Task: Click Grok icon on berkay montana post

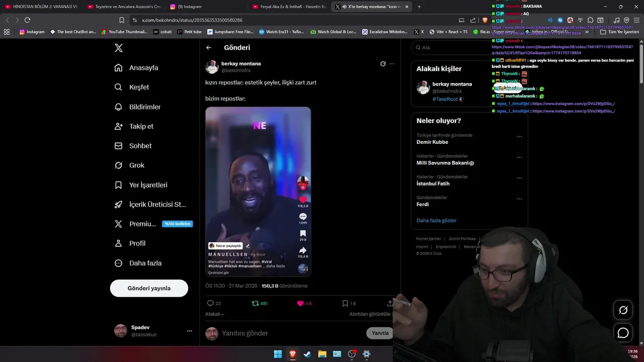Action: tap(382, 64)
